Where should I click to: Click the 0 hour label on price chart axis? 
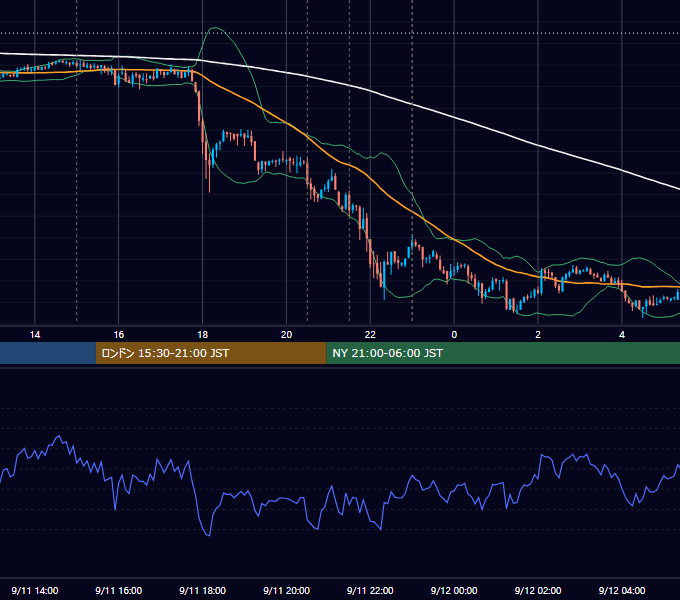[454, 335]
